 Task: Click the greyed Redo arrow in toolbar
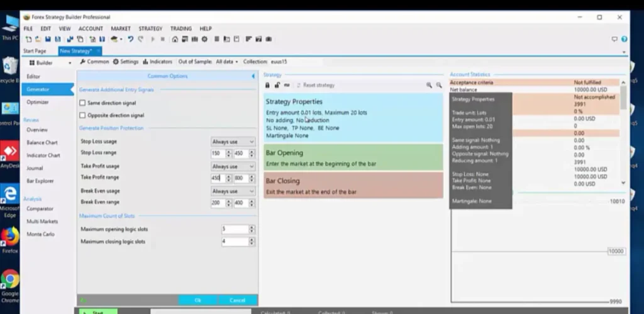click(141, 40)
